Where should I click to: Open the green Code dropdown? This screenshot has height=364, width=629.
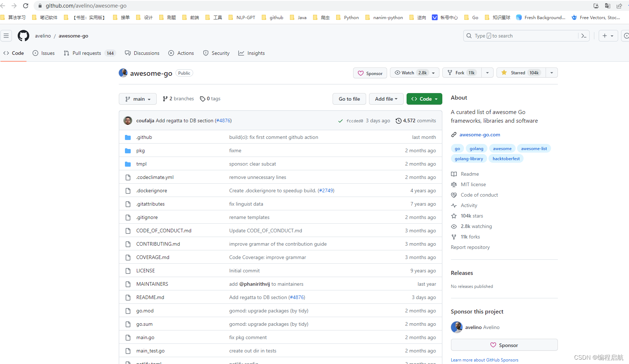pos(424,99)
